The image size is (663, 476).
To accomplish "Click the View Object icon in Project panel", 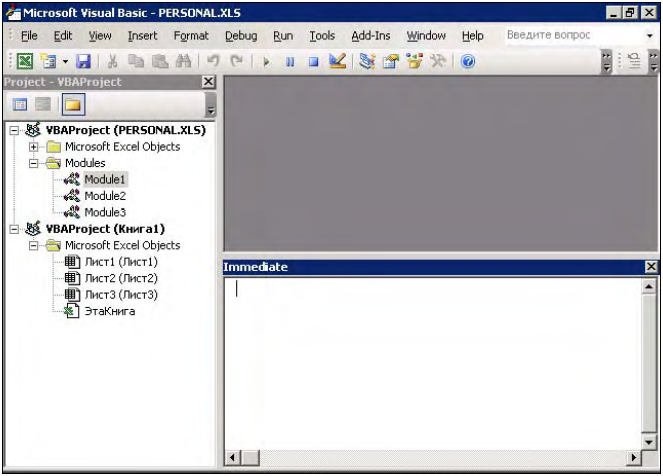I will [43, 104].
